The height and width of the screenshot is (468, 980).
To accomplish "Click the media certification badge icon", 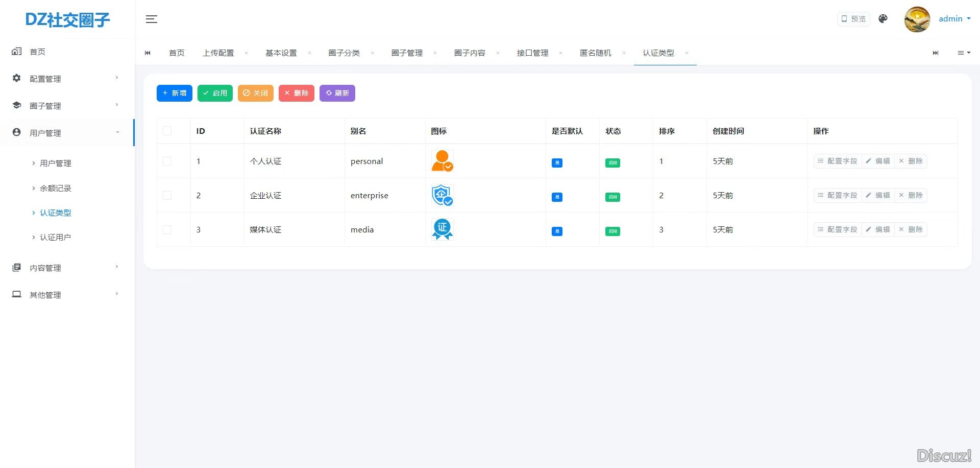I will pos(442,229).
